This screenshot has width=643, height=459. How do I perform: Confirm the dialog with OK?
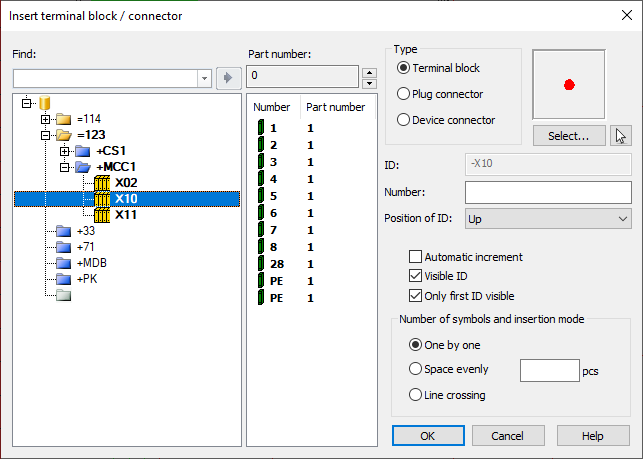428,436
